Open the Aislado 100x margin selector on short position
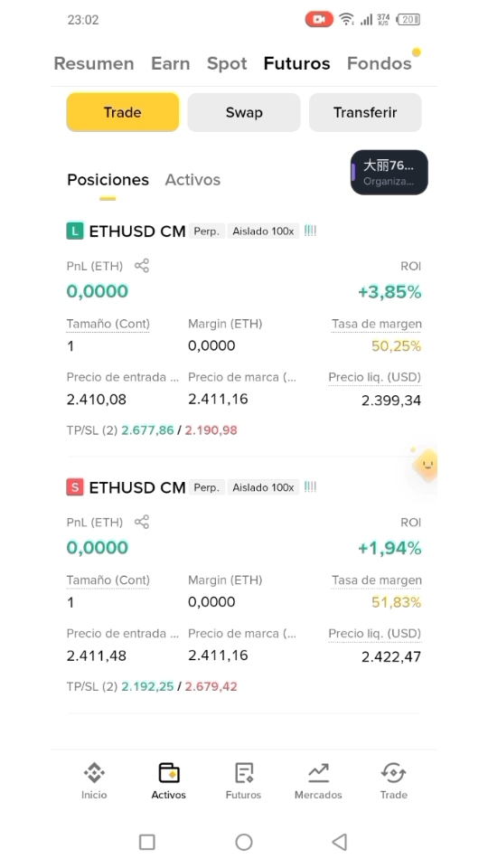The height and width of the screenshot is (868, 488). pyautogui.click(x=263, y=487)
